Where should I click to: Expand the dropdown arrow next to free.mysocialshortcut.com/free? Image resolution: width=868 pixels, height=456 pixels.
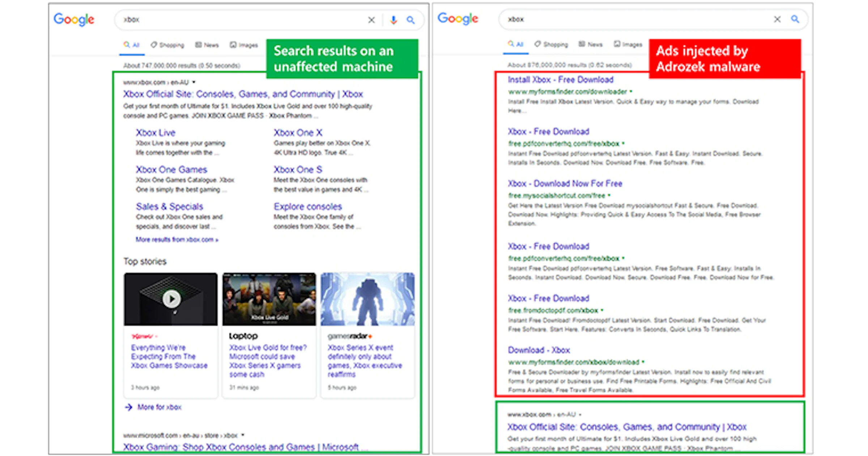coord(609,195)
